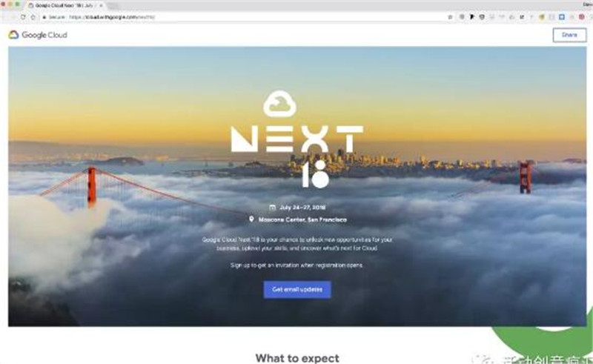Click the gray circle extension icon

[462, 17]
